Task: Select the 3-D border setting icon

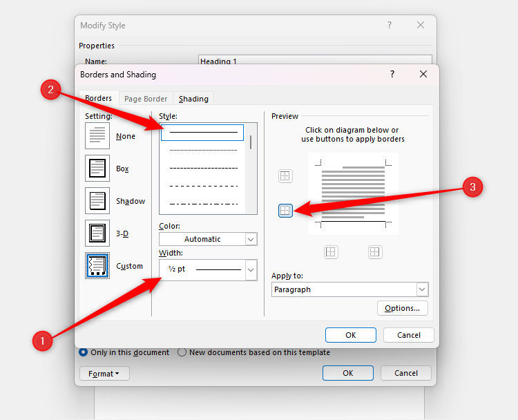Action: (97, 233)
